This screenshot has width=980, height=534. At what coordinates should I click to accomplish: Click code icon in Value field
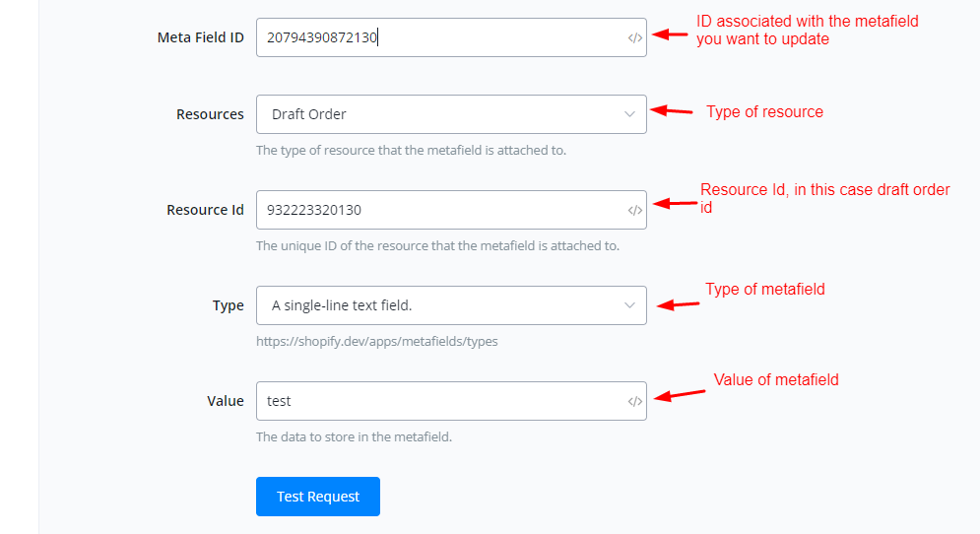635,401
